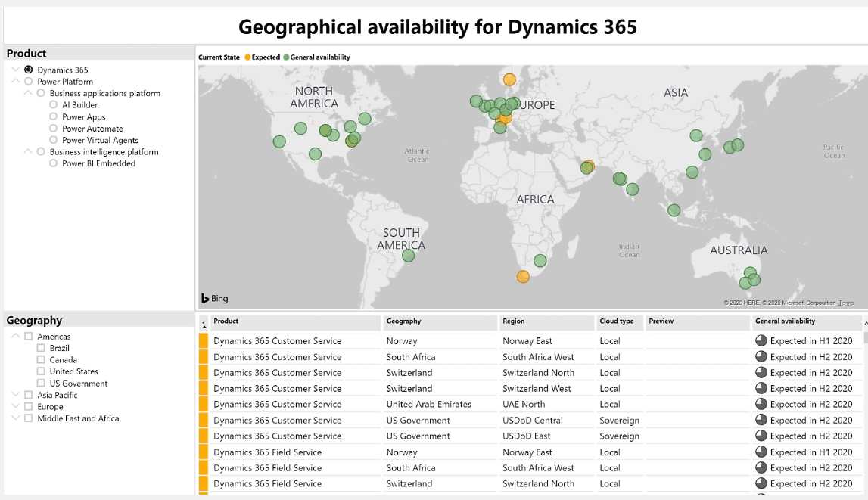Screen dimensions: 868x500
Task: Click 'Switzerland West' region cell
Action: (537, 388)
